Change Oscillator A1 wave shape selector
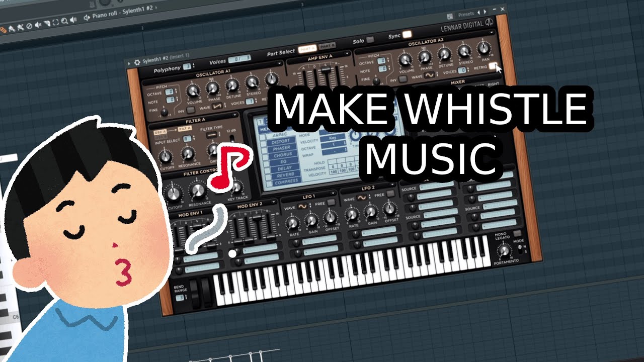The height and width of the screenshot is (362, 644). pyautogui.click(x=217, y=106)
